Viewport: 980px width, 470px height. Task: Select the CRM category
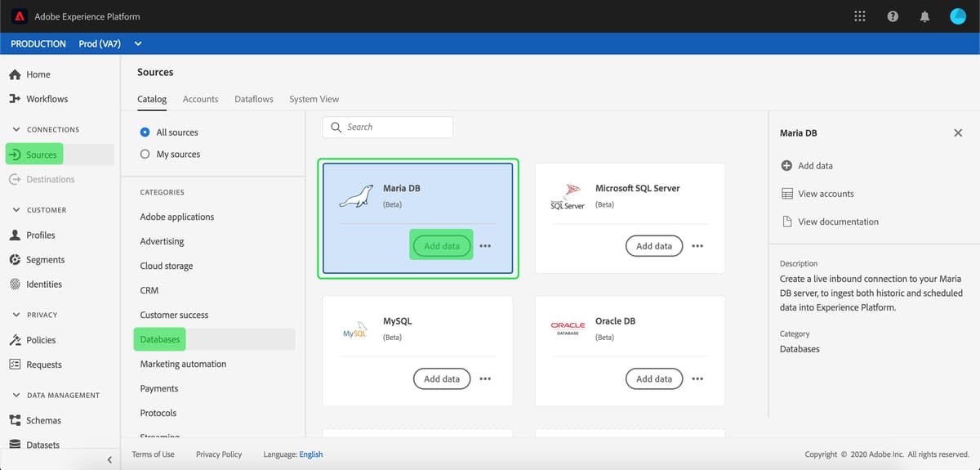point(149,290)
